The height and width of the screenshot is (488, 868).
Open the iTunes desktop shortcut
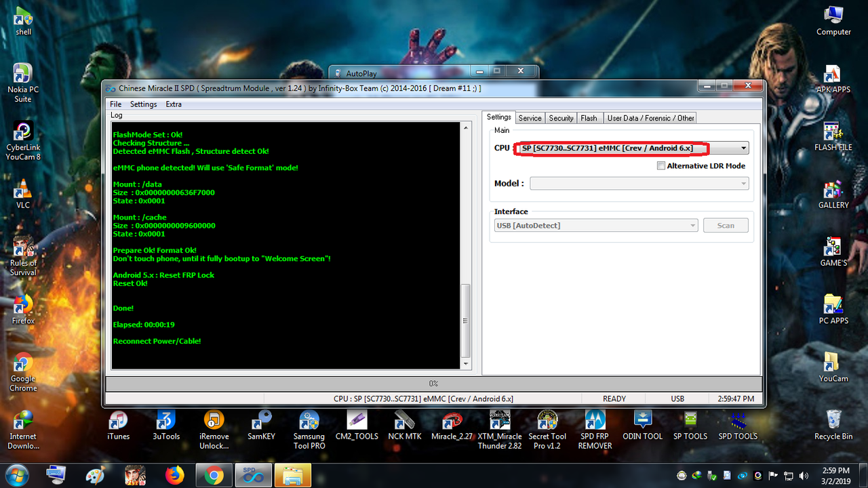click(x=118, y=425)
